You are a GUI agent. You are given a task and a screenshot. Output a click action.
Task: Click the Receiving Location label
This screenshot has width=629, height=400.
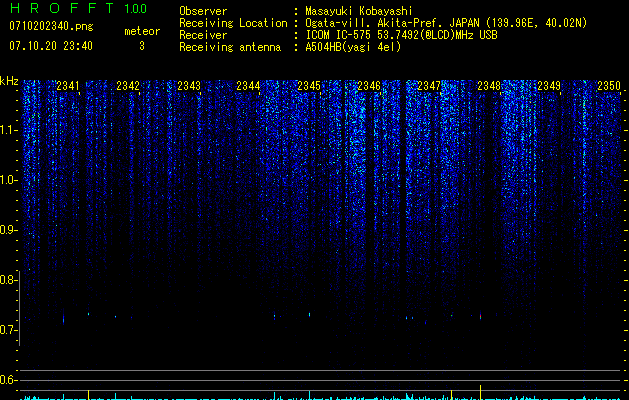point(233,23)
